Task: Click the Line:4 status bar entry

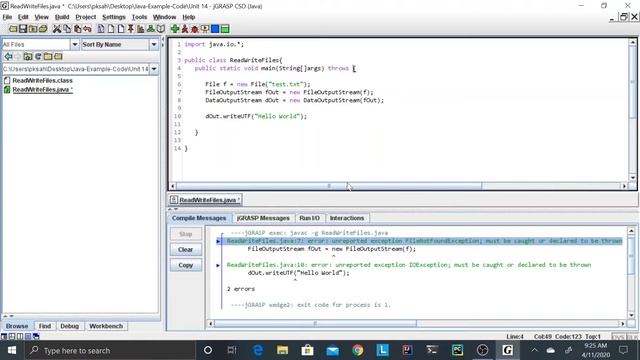Action: pyautogui.click(x=515, y=336)
